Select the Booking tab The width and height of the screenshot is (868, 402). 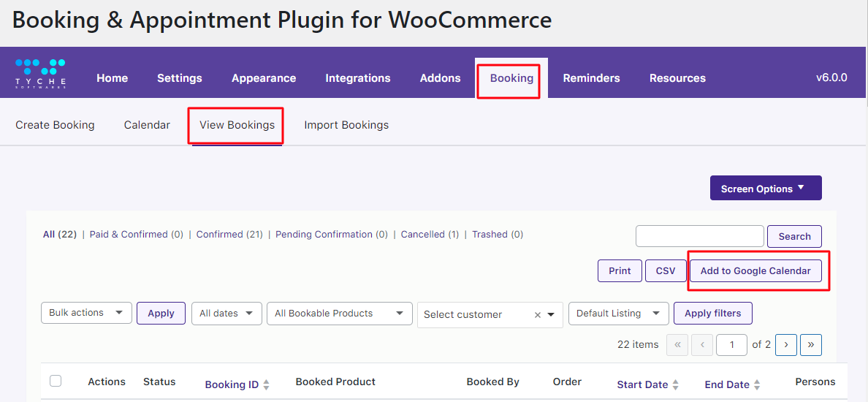(x=511, y=78)
